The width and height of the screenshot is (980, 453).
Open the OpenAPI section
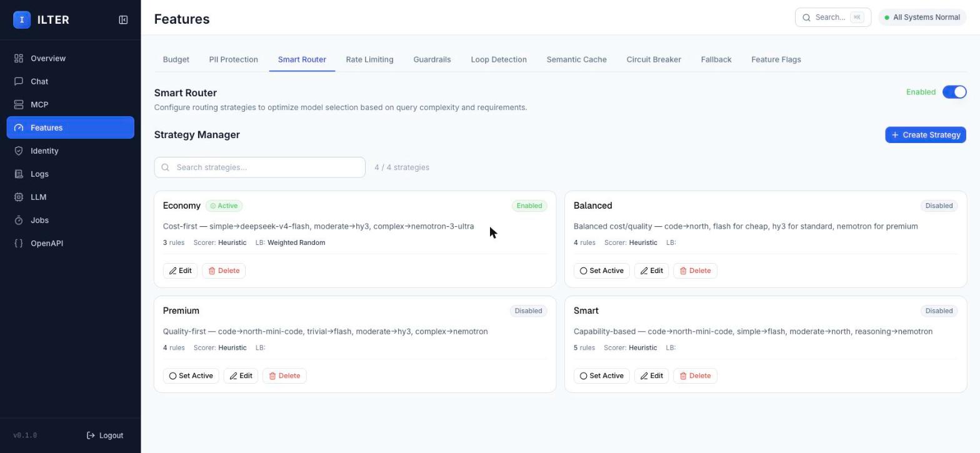(x=70, y=243)
